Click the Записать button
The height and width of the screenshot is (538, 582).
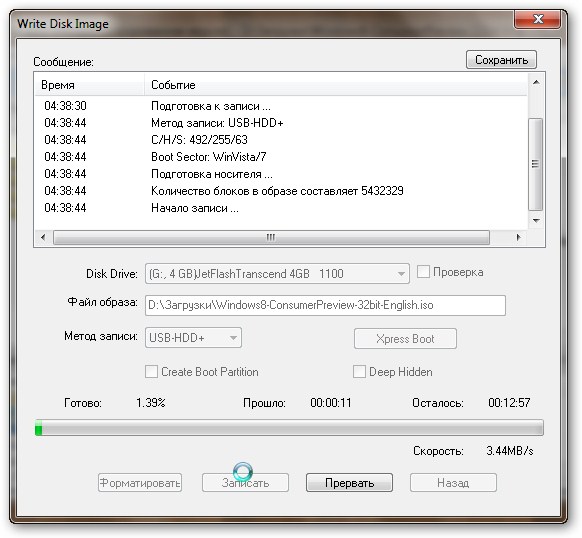coord(245,483)
